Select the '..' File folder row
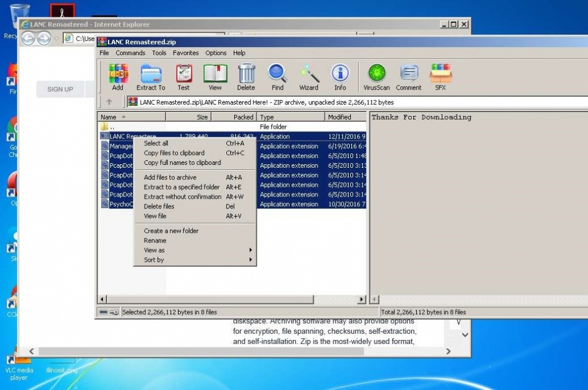This screenshot has width=588, height=390. click(232, 127)
